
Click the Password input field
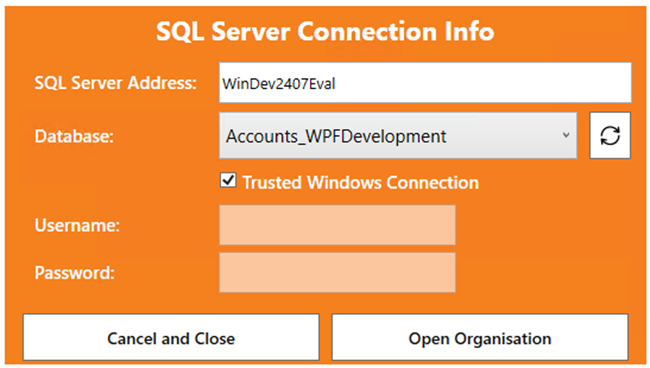point(337,273)
